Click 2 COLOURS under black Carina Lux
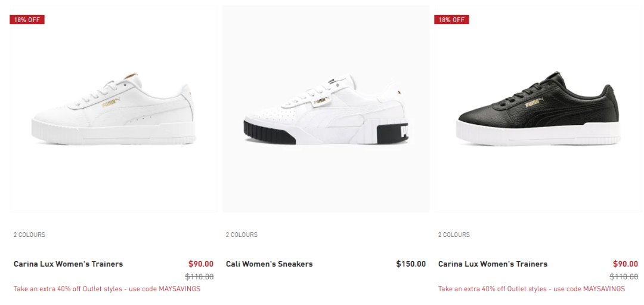The height and width of the screenshot is (305, 644). [454, 235]
